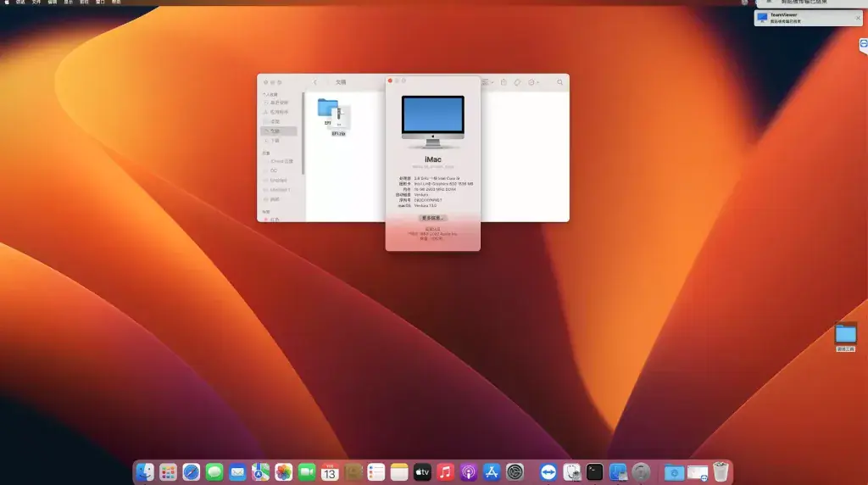Launch the Apple TV app from the Dock
Screen dimensions: 868x485
point(422,472)
